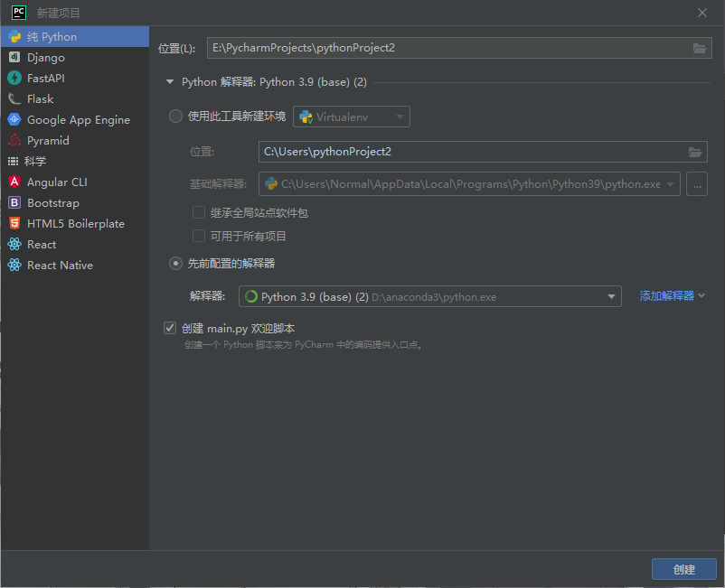
Task: Browse folder for virtualenv 位置 path
Action: pos(695,152)
